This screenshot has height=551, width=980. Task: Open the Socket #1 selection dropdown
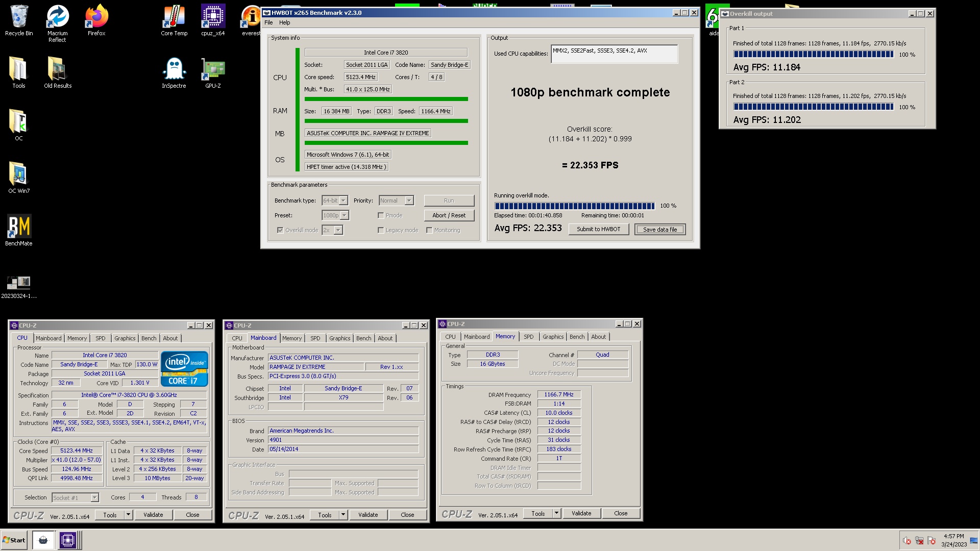pyautogui.click(x=75, y=497)
